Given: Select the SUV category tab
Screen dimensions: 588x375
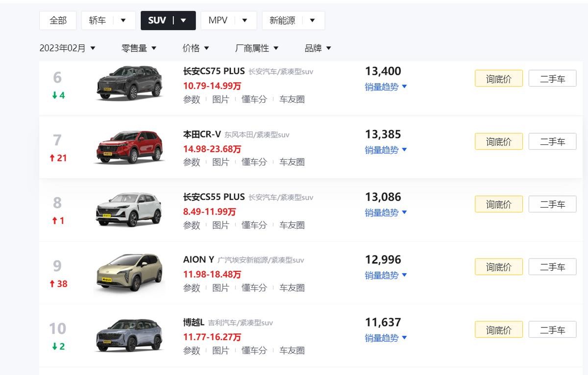Looking at the screenshot, I should click(x=157, y=21).
